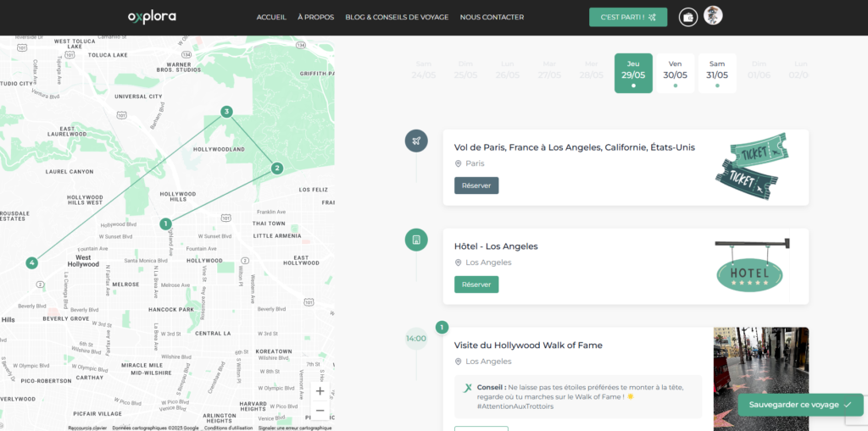Click Visite du Hollywood Walk of Fame title

point(528,345)
